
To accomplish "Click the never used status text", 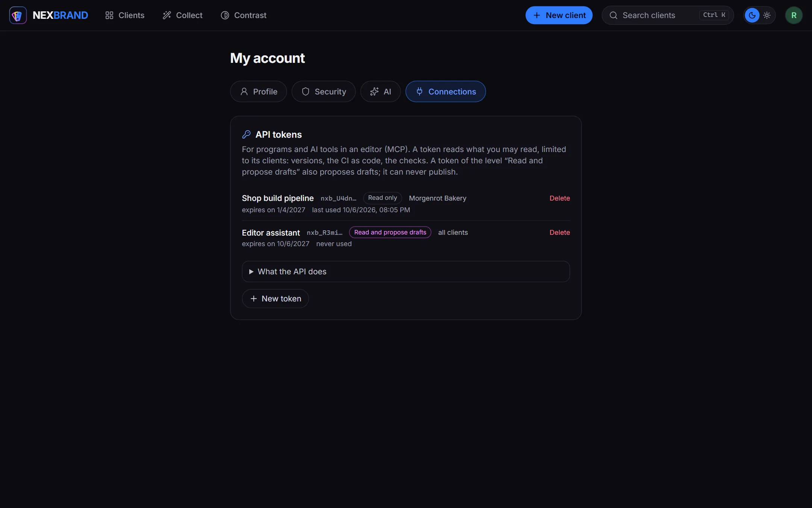I will click(x=334, y=244).
